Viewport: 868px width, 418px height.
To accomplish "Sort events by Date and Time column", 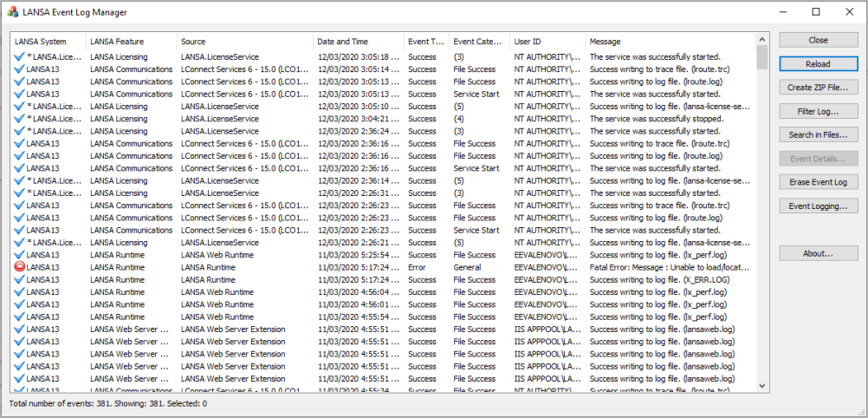I will pyautogui.click(x=359, y=42).
